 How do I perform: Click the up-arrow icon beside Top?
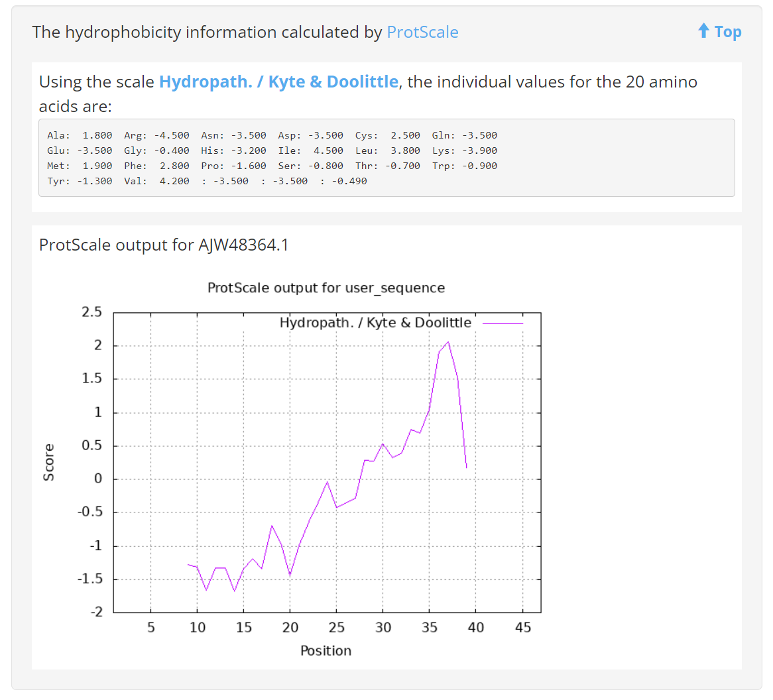point(703,31)
